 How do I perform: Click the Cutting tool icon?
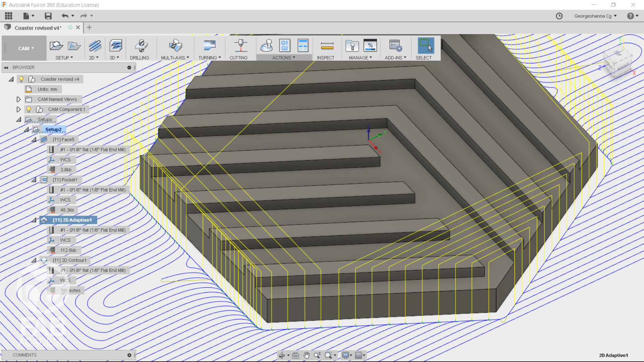pos(240,46)
